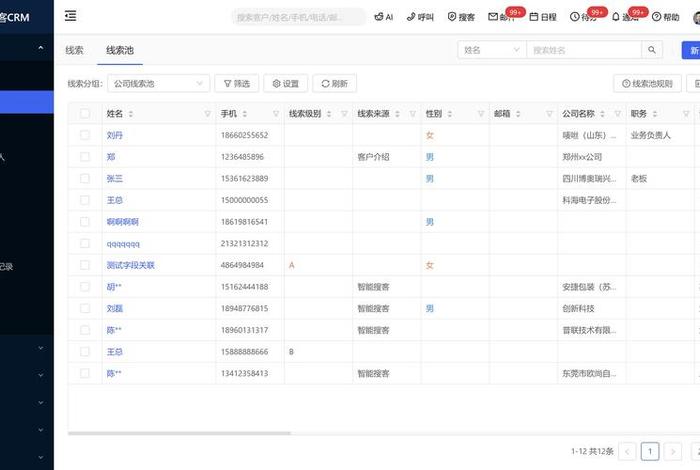Open the AI assistant
The image size is (700, 470).
(x=383, y=17)
